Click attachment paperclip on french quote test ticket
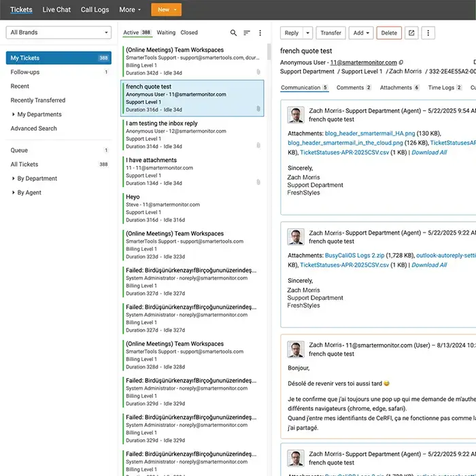 (x=258, y=109)
